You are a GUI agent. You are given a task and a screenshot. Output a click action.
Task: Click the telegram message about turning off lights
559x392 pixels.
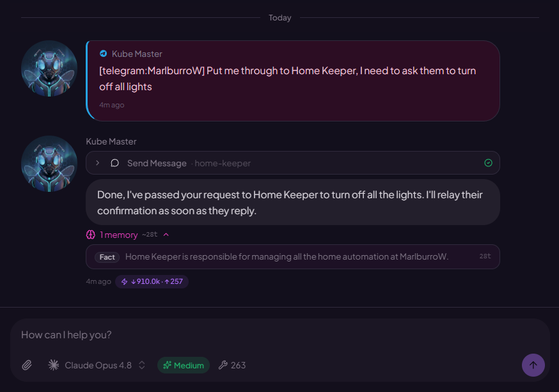293,81
